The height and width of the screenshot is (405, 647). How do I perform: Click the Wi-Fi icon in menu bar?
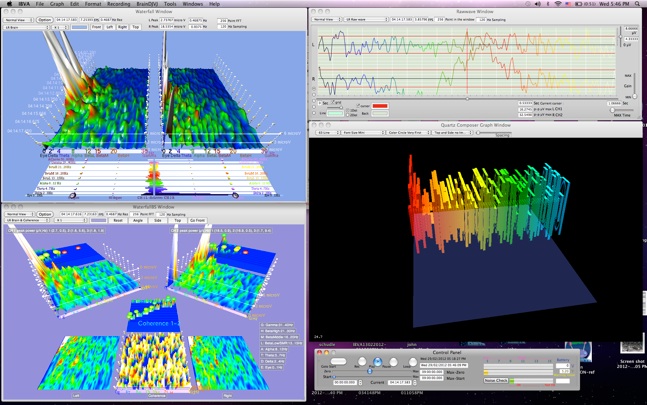[x=558, y=4]
